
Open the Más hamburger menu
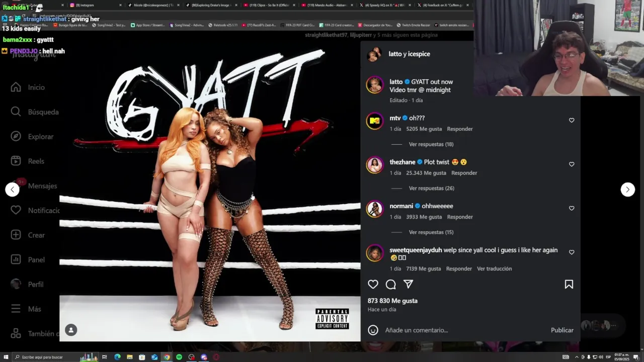(26, 309)
